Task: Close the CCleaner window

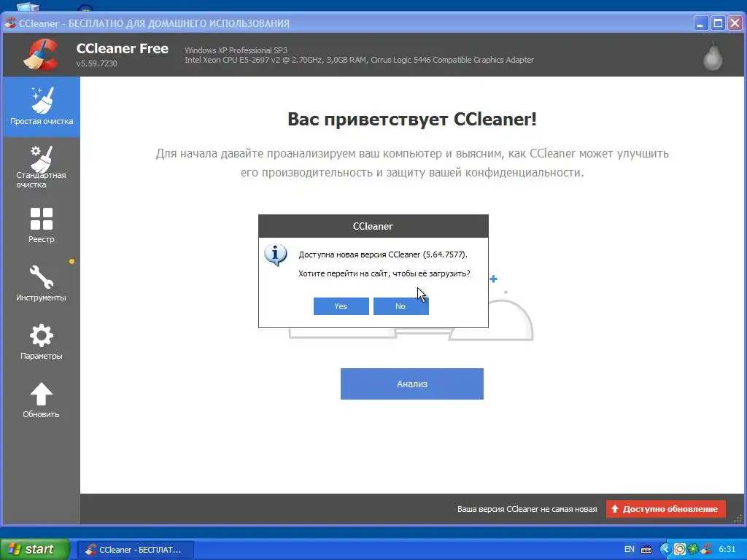Action: point(735,23)
